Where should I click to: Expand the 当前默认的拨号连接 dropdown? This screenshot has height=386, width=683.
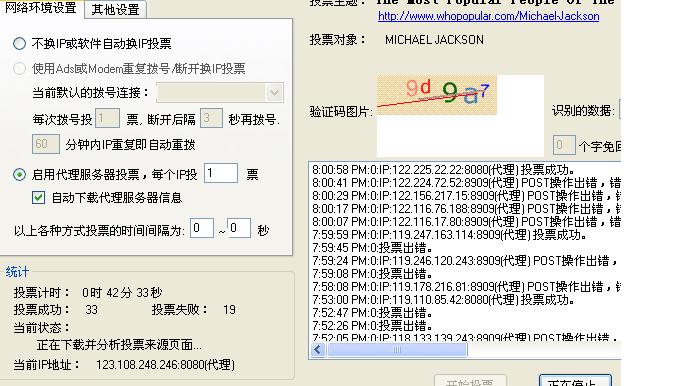pos(274,92)
